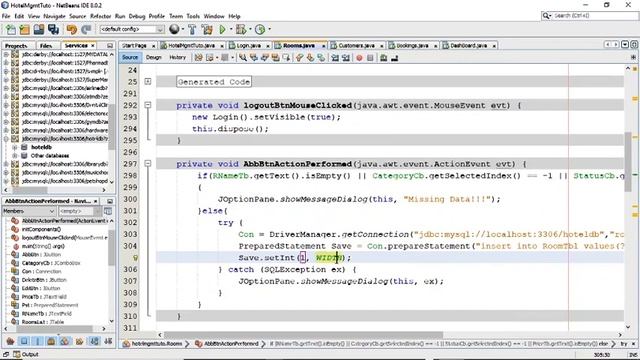Click the Redo toolbar icon
The width and height of the screenshot is (640, 360).
tap(86, 29)
